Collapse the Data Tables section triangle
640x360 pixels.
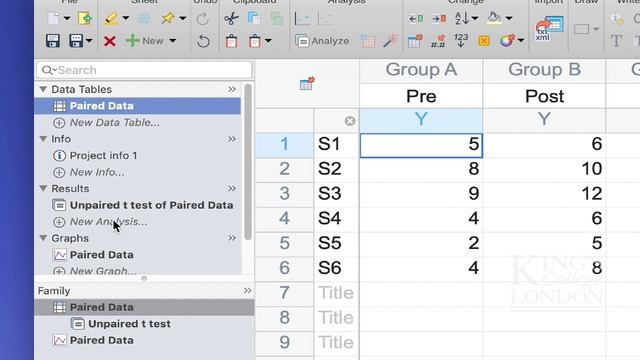pyautogui.click(x=43, y=89)
